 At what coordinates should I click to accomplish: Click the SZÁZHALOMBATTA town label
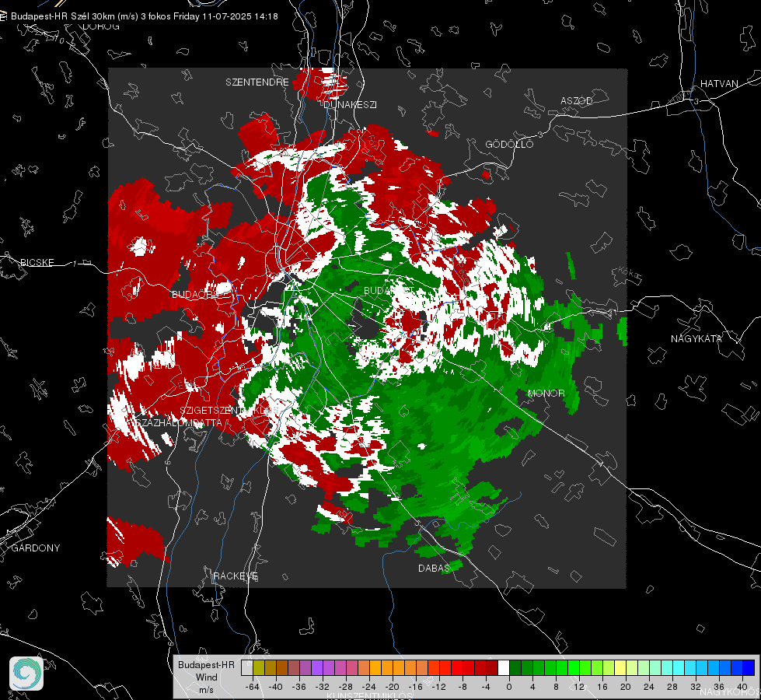[179, 422]
